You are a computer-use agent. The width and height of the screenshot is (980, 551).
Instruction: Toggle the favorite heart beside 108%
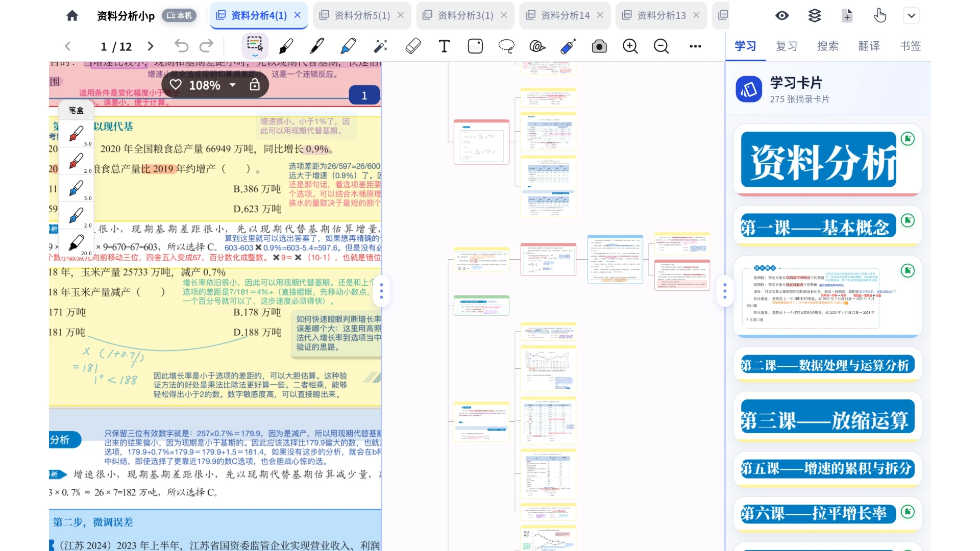[176, 85]
